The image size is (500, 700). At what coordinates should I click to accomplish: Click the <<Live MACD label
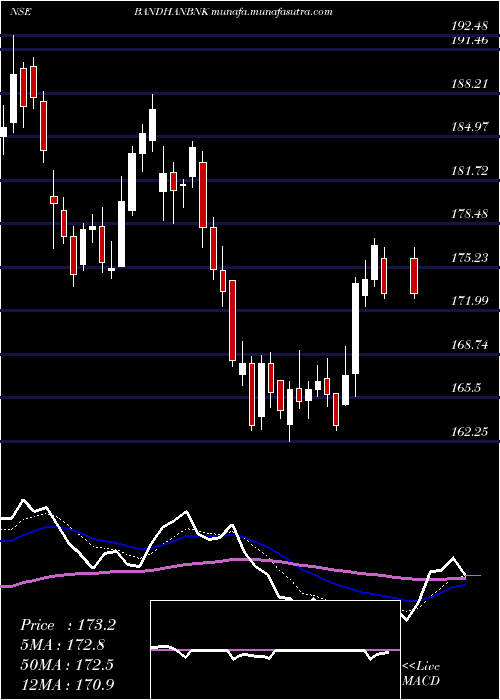click(421, 674)
